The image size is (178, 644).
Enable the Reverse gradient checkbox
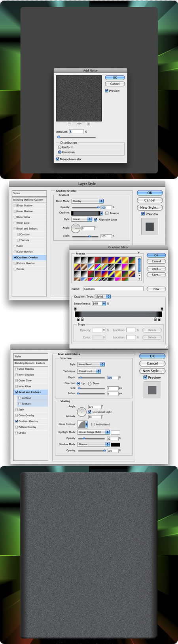coord(107,213)
